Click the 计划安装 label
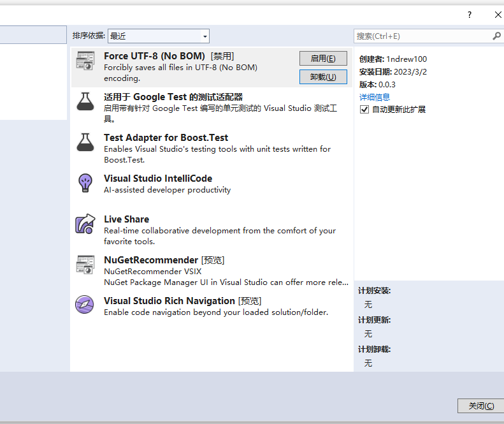 [x=374, y=291]
